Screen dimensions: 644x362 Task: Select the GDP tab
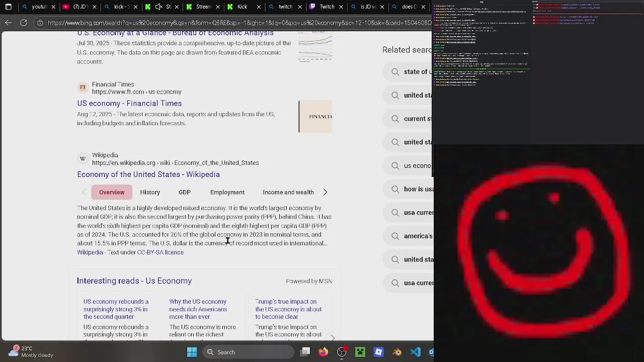coord(185,192)
